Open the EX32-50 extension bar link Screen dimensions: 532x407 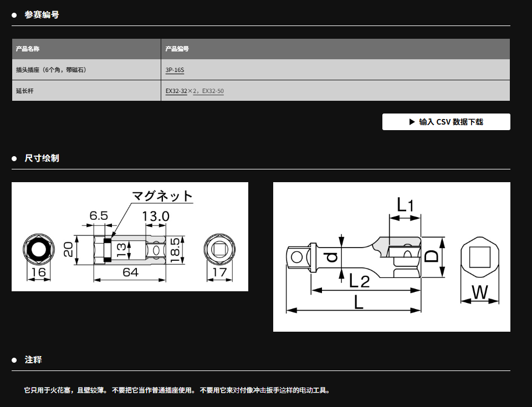pyautogui.click(x=213, y=91)
